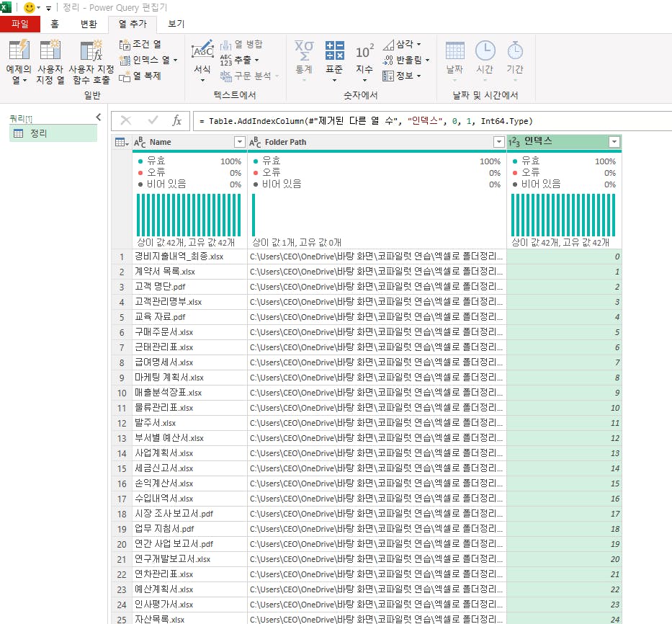Screen dimensions: 672x624
Task: Expand the 반올림 dropdown arrow
Action: pyautogui.click(x=427, y=60)
